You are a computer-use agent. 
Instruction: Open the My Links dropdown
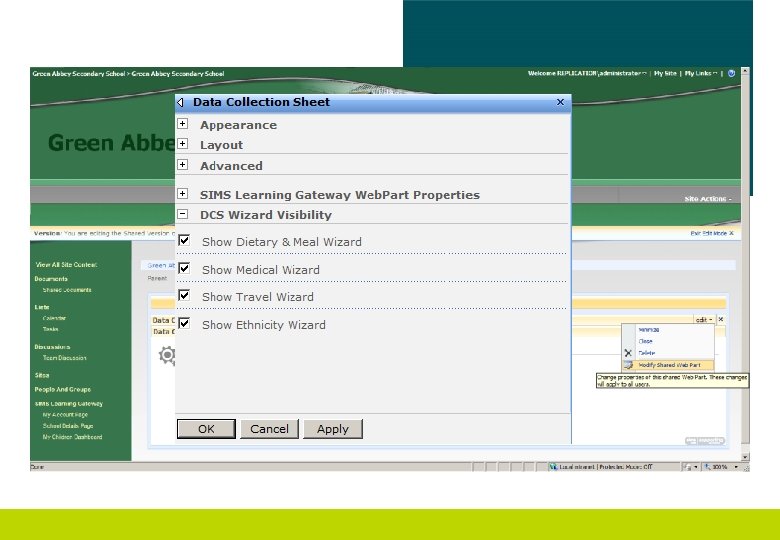pyautogui.click(x=701, y=73)
